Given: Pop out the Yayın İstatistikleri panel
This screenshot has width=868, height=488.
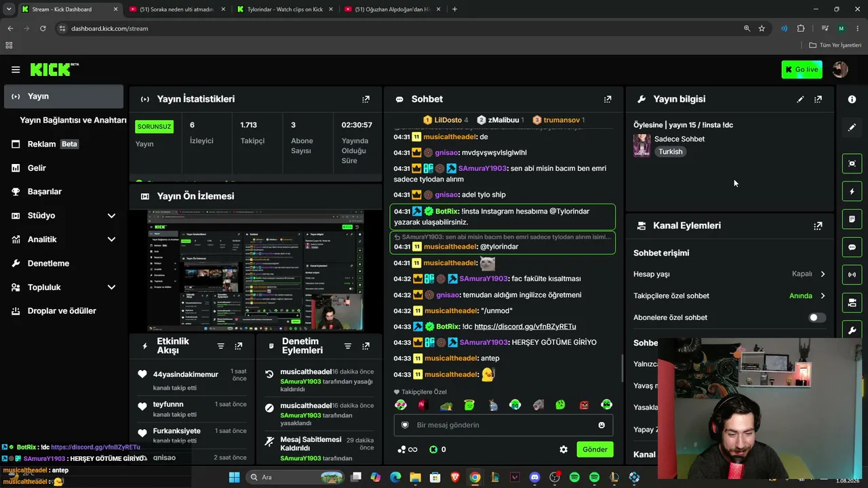Looking at the screenshot, I should pos(366,99).
